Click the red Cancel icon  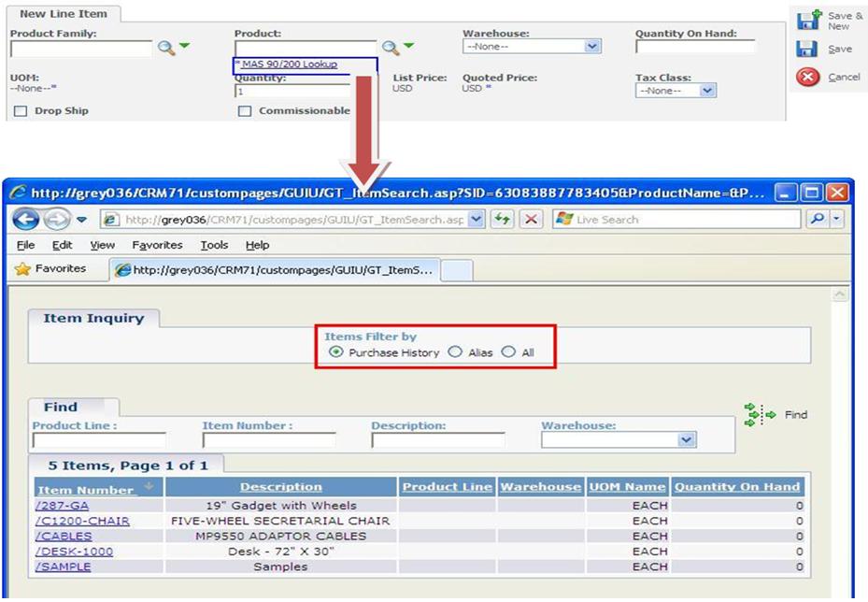(x=807, y=77)
